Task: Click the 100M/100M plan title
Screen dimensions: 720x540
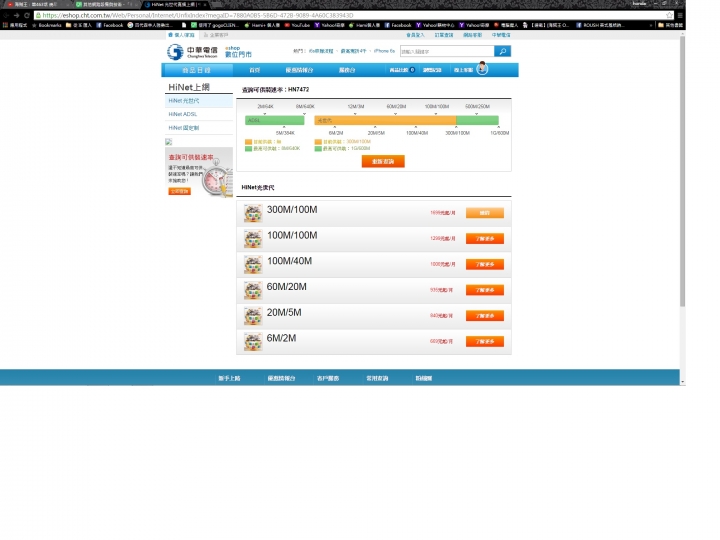Action: [x=292, y=236]
